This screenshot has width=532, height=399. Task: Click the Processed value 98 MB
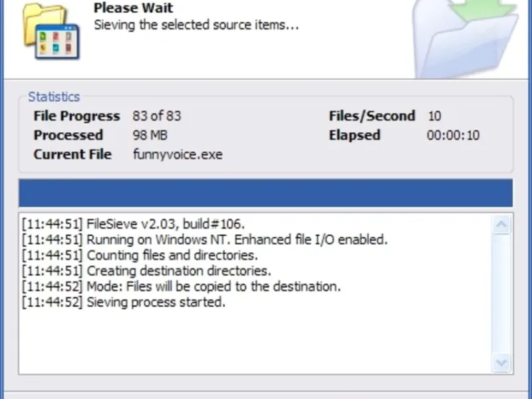151,135
